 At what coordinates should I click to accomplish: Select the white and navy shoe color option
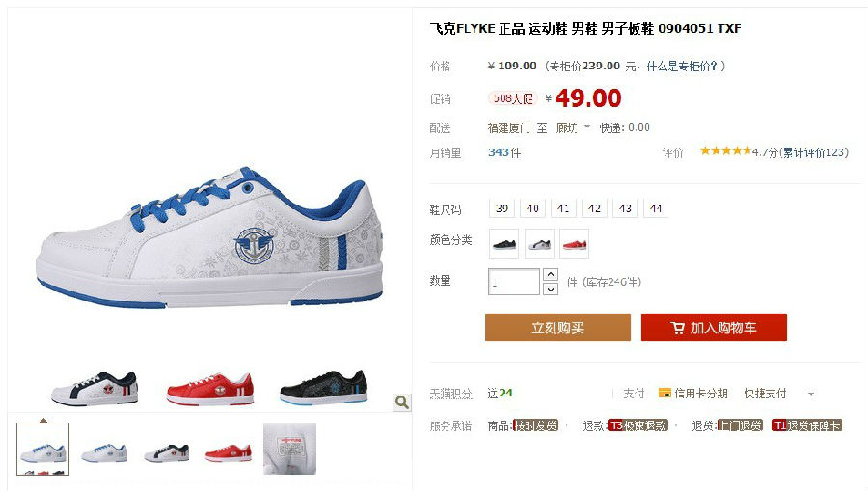pyautogui.click(x=539, y=243)
